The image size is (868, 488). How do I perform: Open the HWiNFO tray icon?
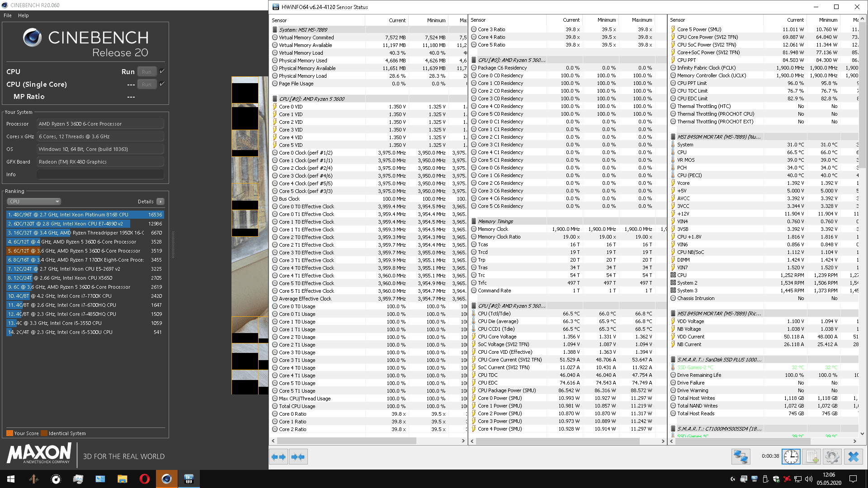pos(754,479)
